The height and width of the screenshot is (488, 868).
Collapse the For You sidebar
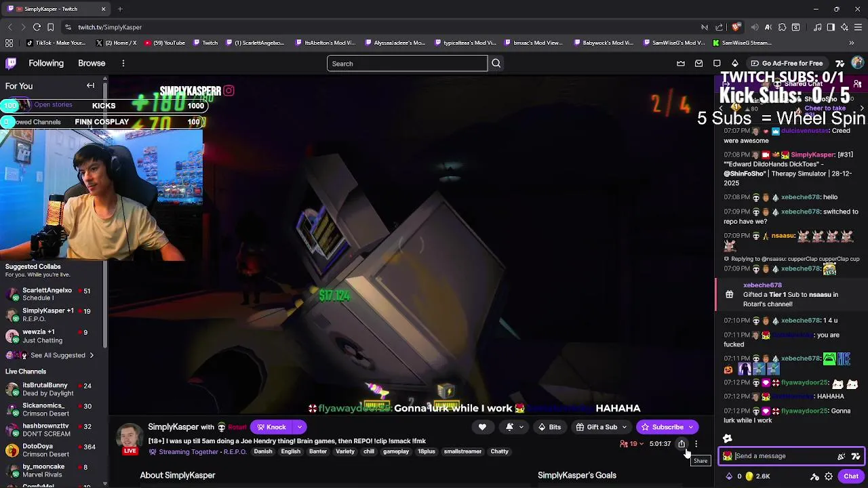coord(90,86)
